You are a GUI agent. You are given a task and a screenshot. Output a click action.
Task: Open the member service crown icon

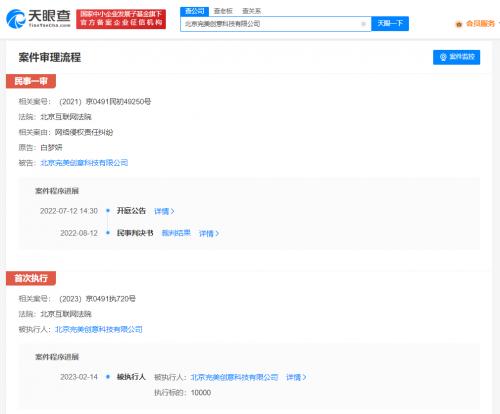(459, 24)
